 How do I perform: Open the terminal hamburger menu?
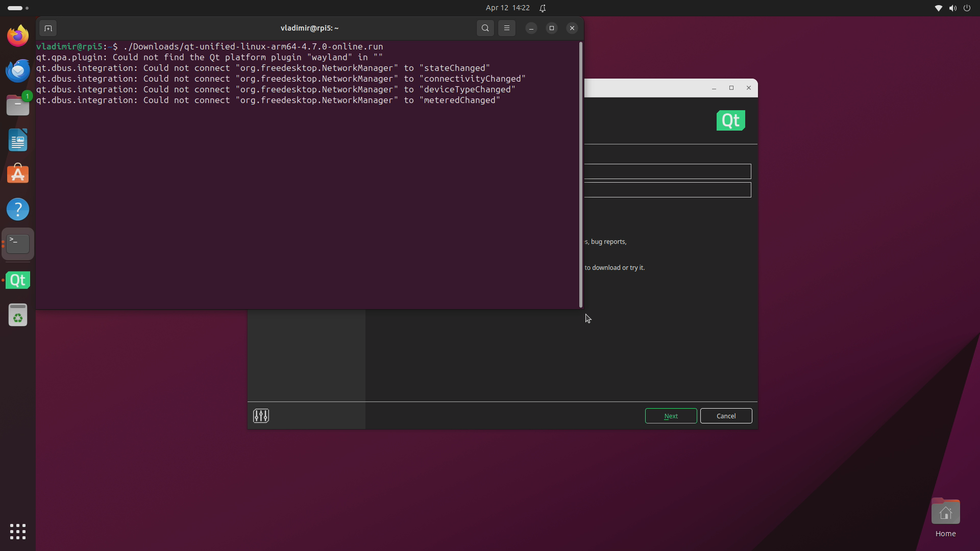(x=507, y=28)
